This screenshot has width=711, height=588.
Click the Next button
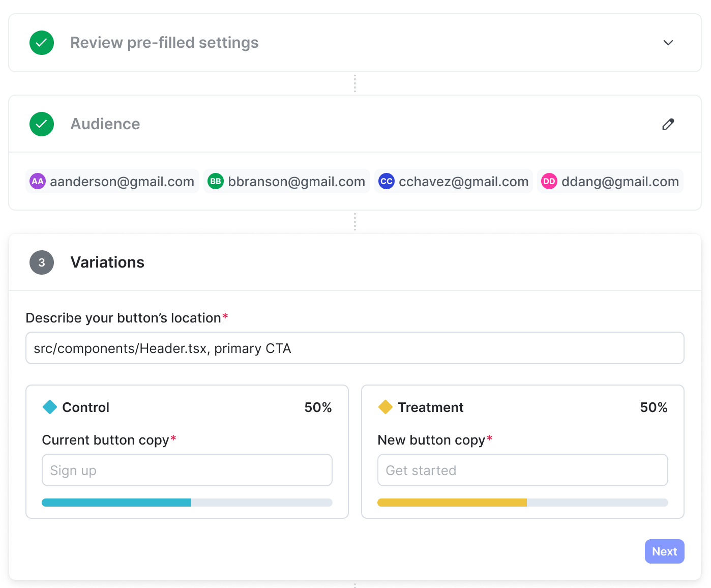coord(665,551)
